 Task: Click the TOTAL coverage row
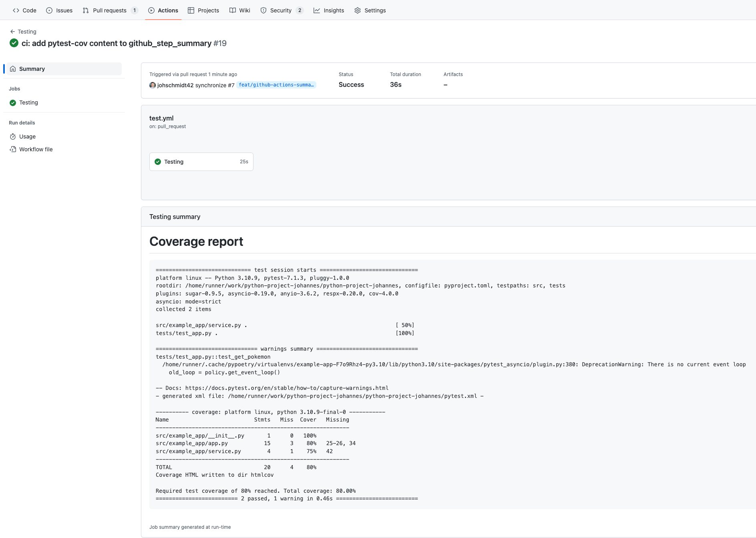point(236,467)
